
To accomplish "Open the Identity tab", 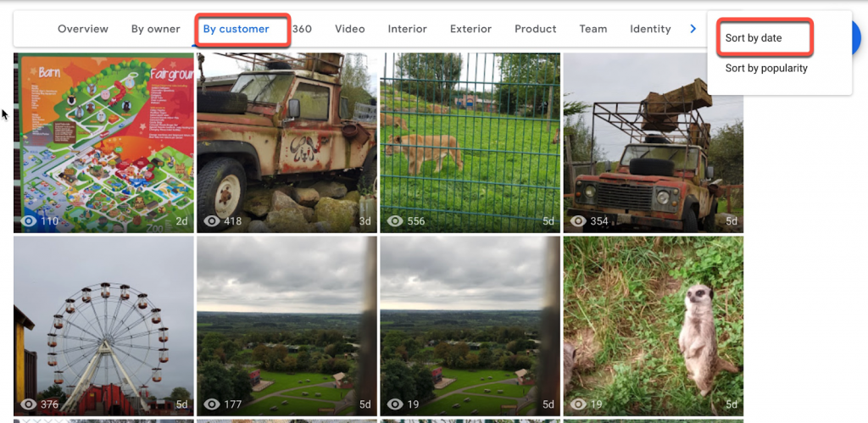I will pos(650,29).
